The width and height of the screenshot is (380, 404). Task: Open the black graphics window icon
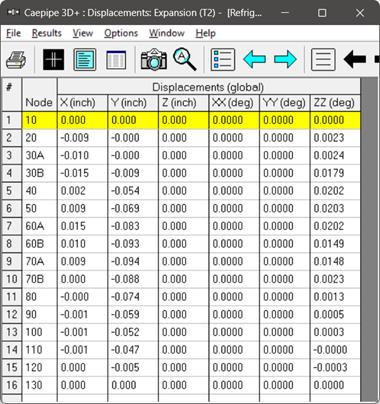(x=53, y=60)
